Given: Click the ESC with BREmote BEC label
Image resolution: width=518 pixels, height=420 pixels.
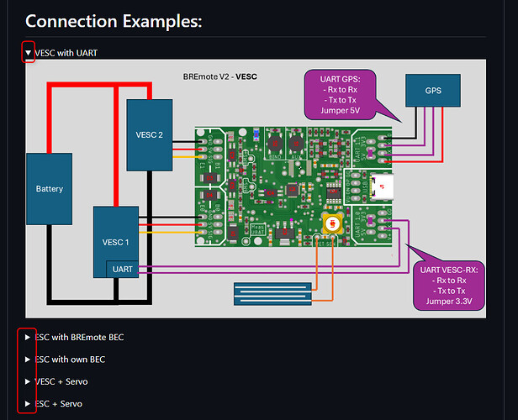Looking at the screenshot, I should 79,337.
